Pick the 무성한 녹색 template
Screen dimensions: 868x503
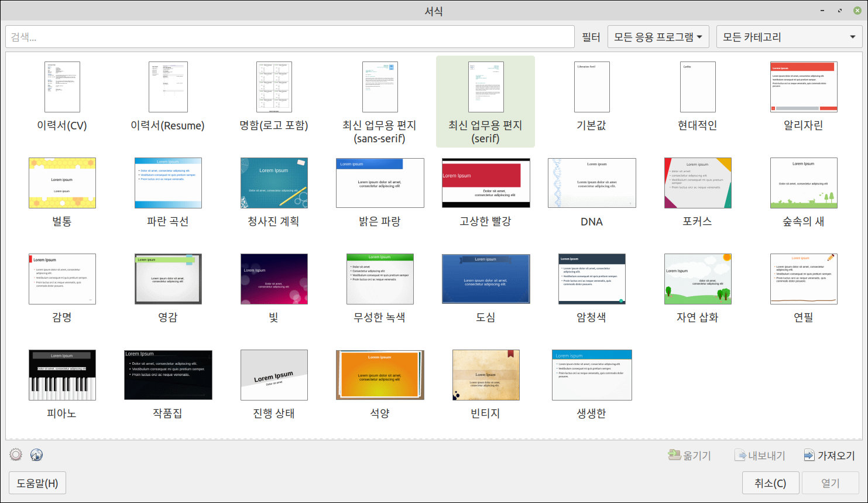(x=380, y=289)
